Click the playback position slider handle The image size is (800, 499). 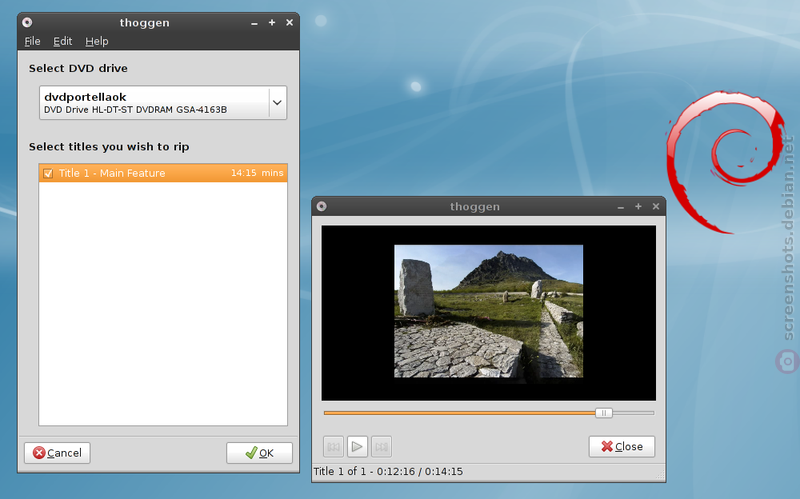[604, 413]
